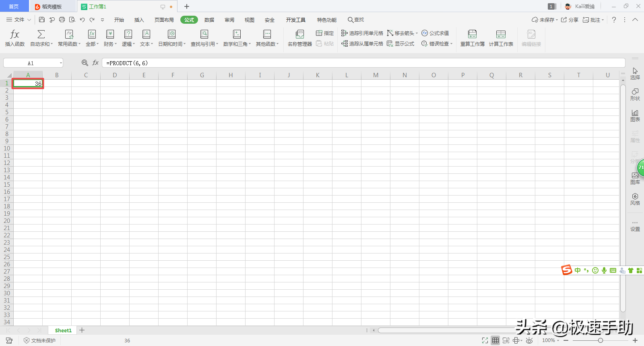Switch to the Review (审阅) ribbon tab
This screenshot has width=644, height=346.
[229, 20]
